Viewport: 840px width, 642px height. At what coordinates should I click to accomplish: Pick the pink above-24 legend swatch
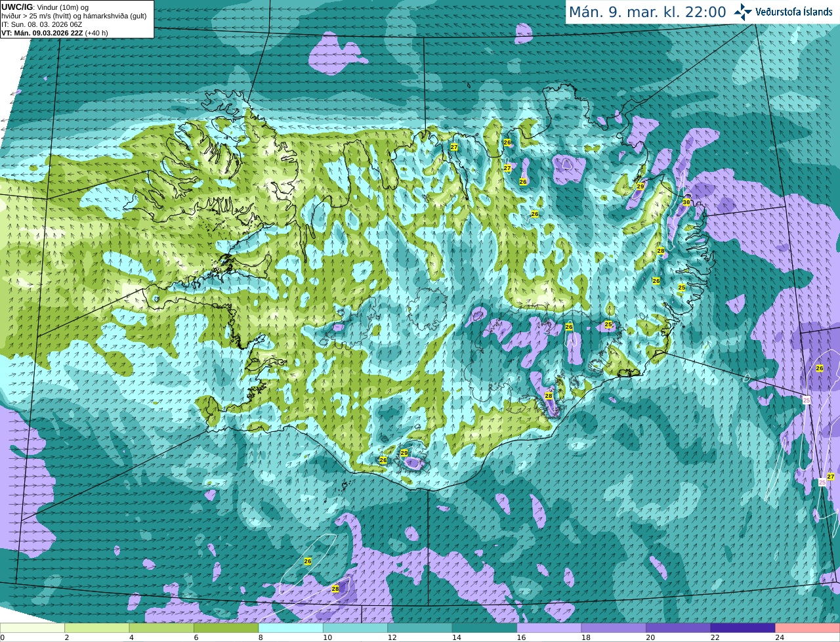click(x=808, y=628)
